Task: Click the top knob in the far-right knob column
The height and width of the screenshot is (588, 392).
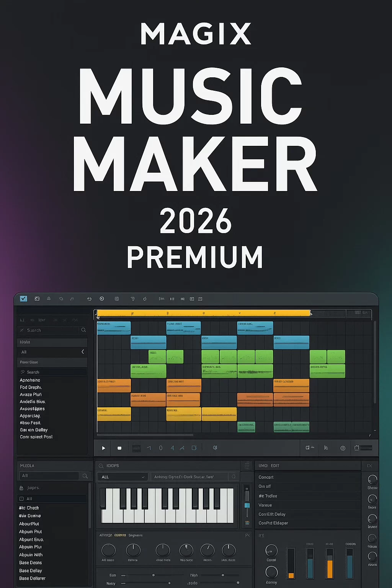Action: click(372, 480)
